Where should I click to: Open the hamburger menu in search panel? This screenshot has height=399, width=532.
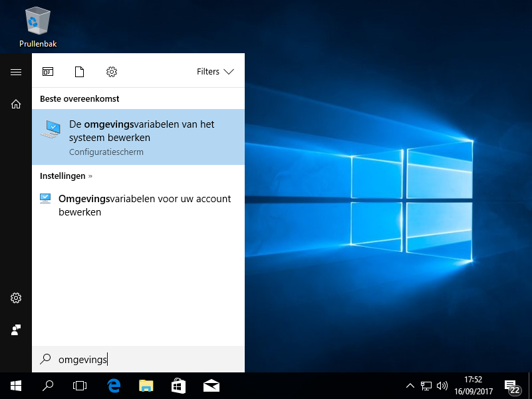click(x=16, y=72)
